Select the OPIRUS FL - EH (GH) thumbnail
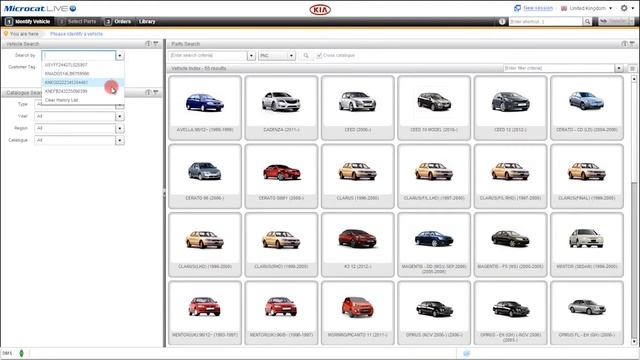The width and height of the screenshot is (640, 360). 587,313
